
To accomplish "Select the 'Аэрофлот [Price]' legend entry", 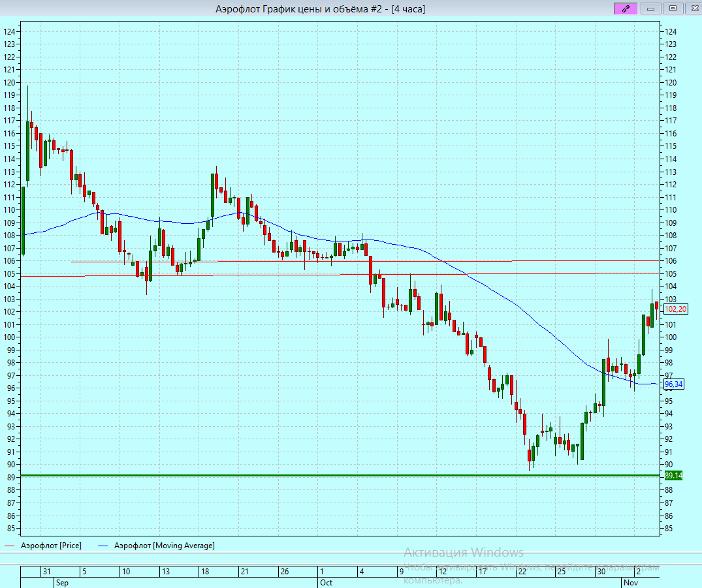I will (51, 546).
